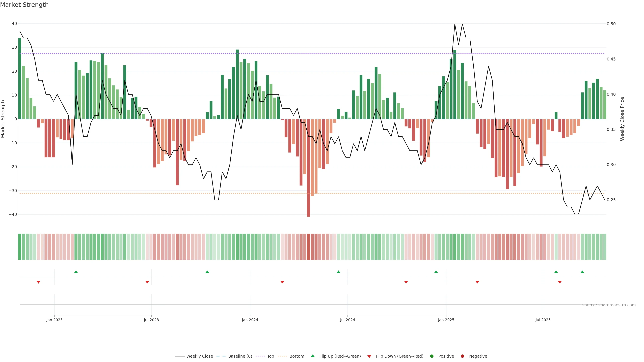Click the red flip-down marker before Jul 2023
Screen dimensions: 644x362
pos(147,282)
